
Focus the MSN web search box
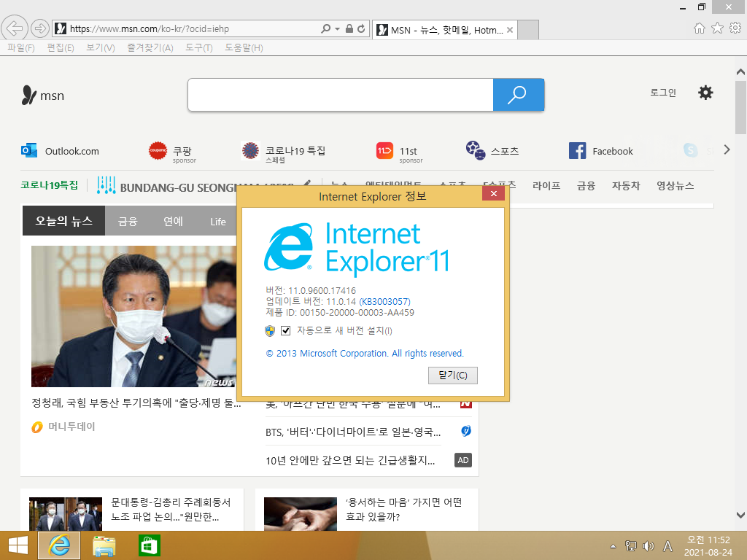click(341, 95)
